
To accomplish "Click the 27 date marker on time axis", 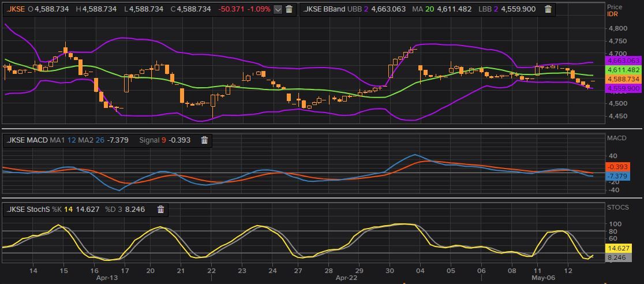I will (x=298, y=271).
